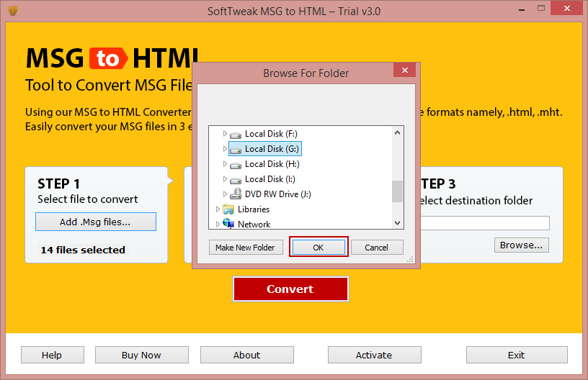
Task: Confirm folder selection with OK
Action: pos(318,248)
